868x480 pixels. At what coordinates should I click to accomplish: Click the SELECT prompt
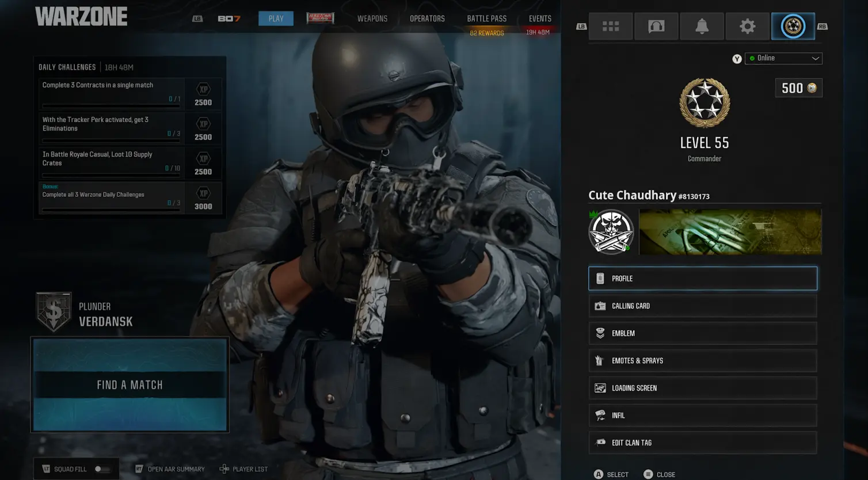pyautogui.click(x=618, y=475)
